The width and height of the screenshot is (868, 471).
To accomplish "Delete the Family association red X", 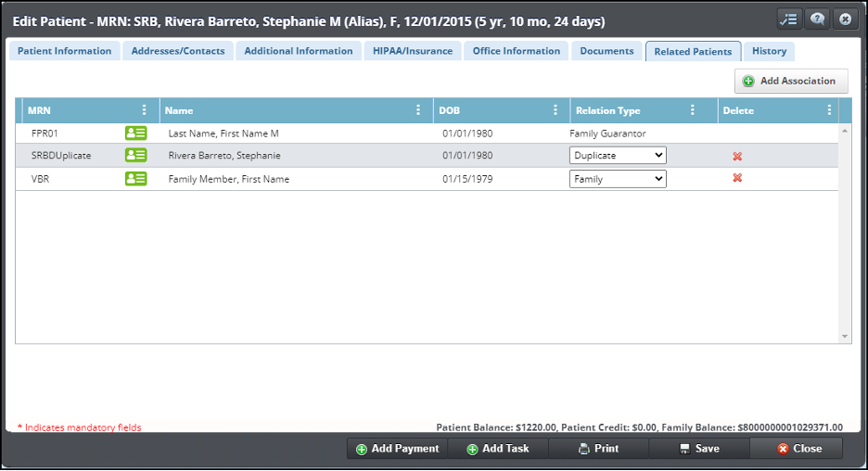I will [x=737, y=178].
